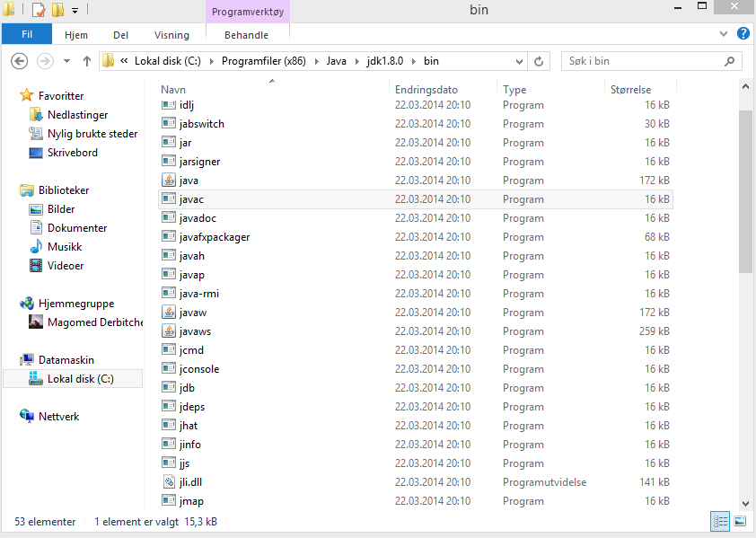
Task: Select the jli.dll file icon
Action: pos(168,481)
